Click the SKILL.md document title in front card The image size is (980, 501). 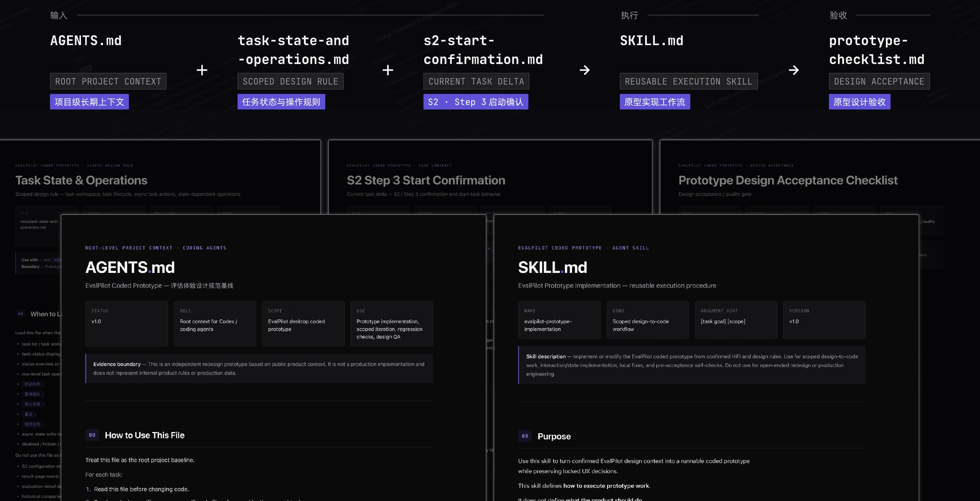[552, 267]
